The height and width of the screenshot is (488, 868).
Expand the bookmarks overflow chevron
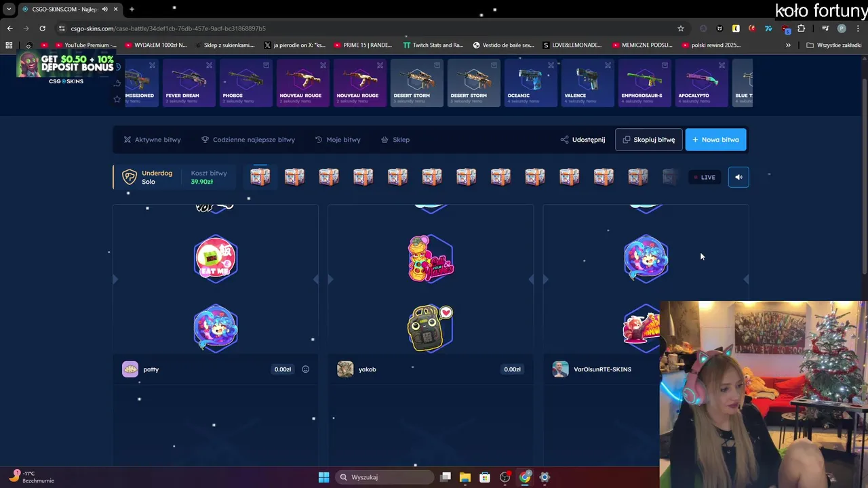tap(788, 45)
